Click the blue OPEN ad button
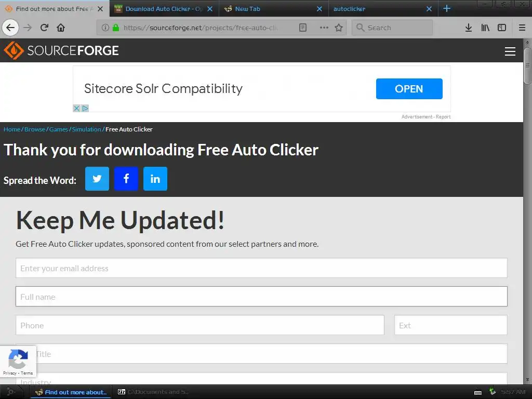The height and width of the screenshot is (399, 532). 409,89
